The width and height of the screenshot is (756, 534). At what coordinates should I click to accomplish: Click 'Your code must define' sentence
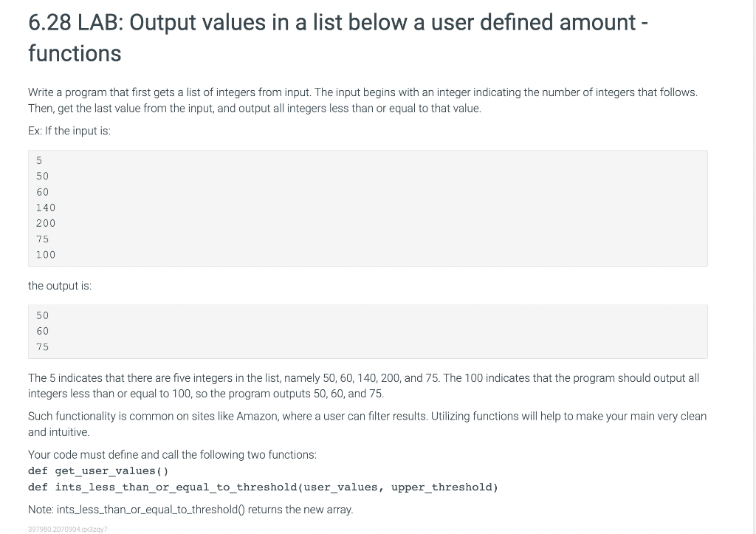tap(172, 455)
